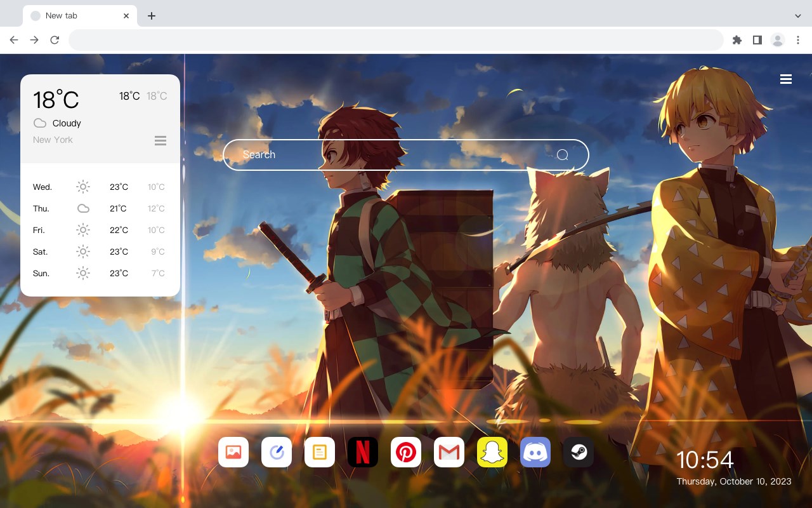Select the Fri. forecast row label
The image size is (812, 508).
click(x=39, y=230)
